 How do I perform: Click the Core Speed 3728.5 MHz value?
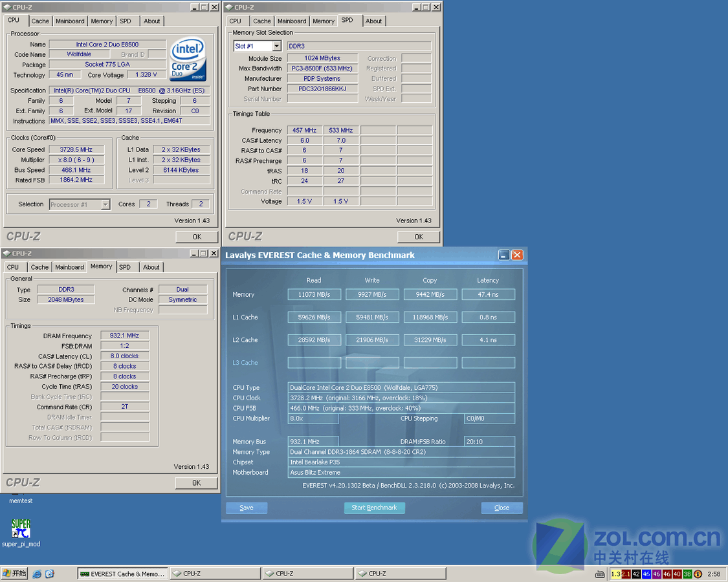(x=76, y=149)
